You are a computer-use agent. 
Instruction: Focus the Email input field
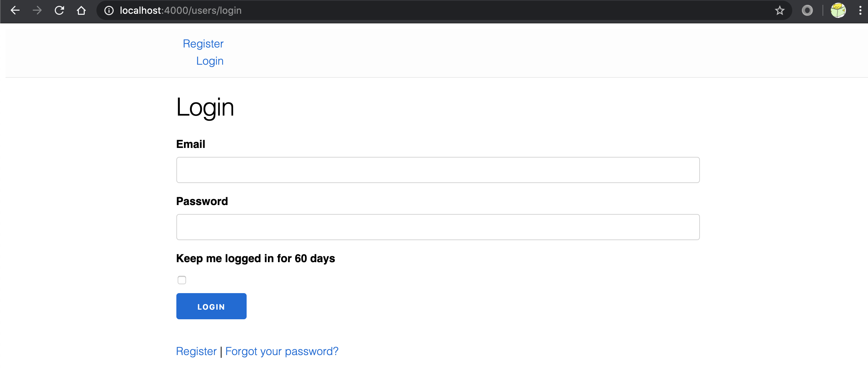point(438,170)
